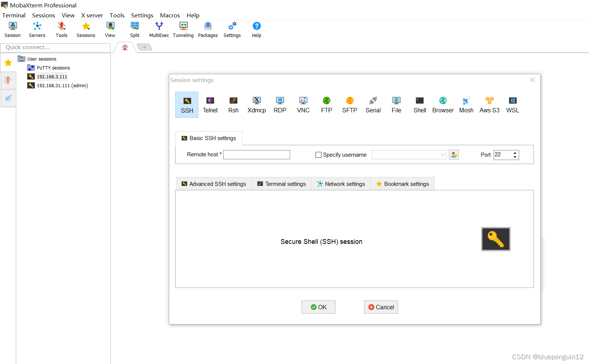Open the Help menu
Viewport: 589px width, 364px height.
coord(193,15)
